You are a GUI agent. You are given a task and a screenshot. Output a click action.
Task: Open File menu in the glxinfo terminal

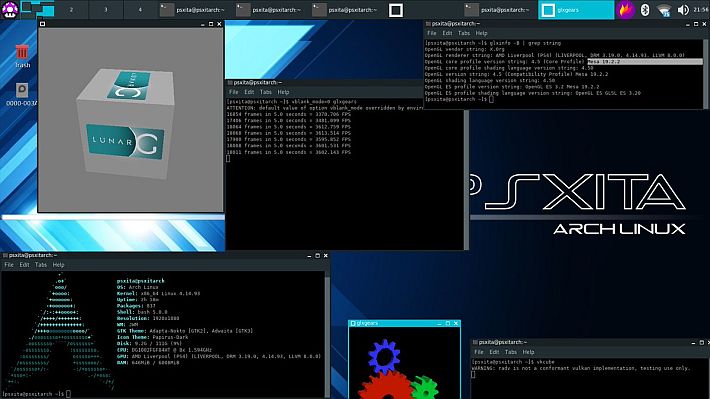pyautogui.click(x=432, y=33)
